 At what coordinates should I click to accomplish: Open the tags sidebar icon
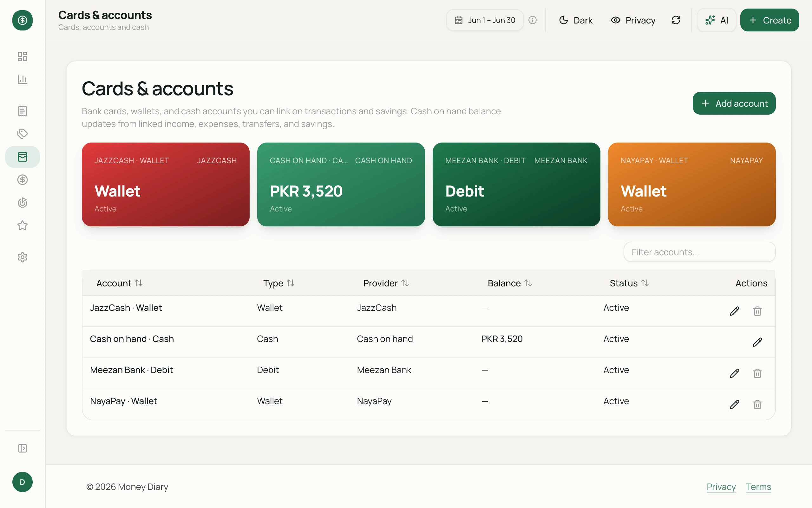[23, 134]
